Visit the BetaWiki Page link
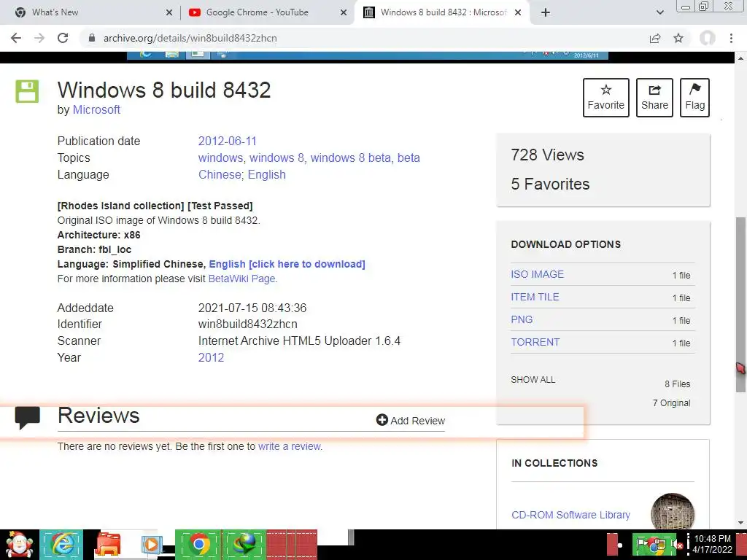Screen dimensions: 747x560 point(241,279)
